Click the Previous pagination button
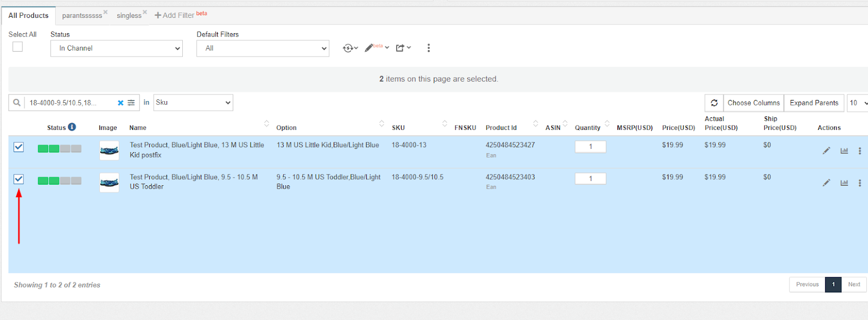The width and height of the screenshot is (868, 320). [x=807, y=285]
